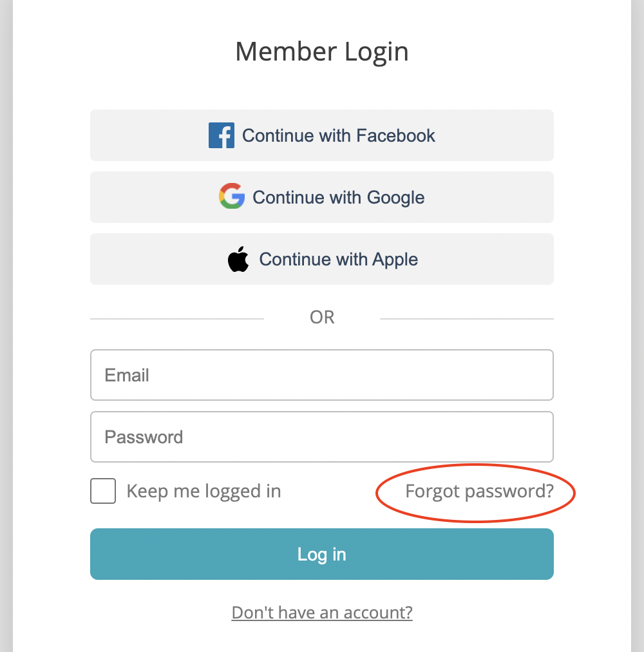Click the "Email" placeholder text
This screenshot has height=652, width=644.
tap(127, 376)
